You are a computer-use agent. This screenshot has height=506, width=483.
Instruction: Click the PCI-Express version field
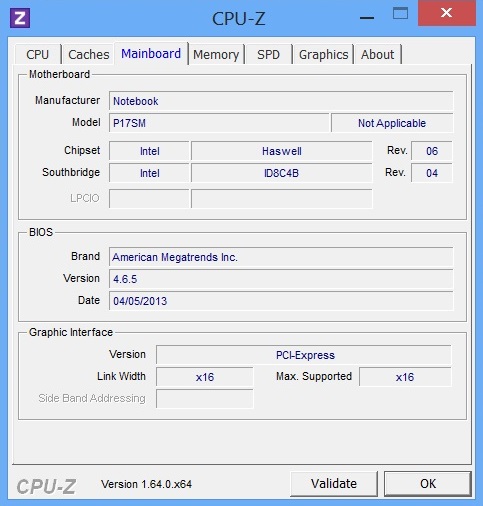[304, 355]
